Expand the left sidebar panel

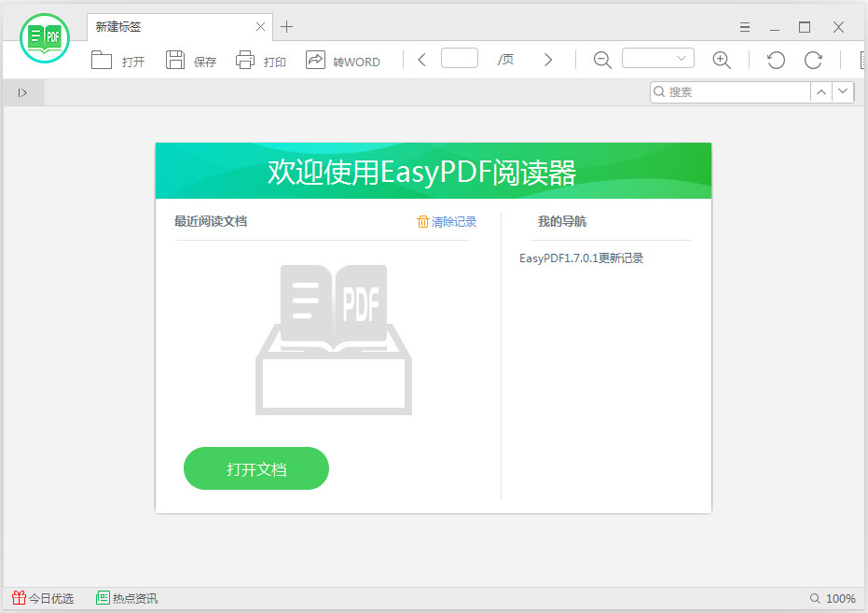22,91
